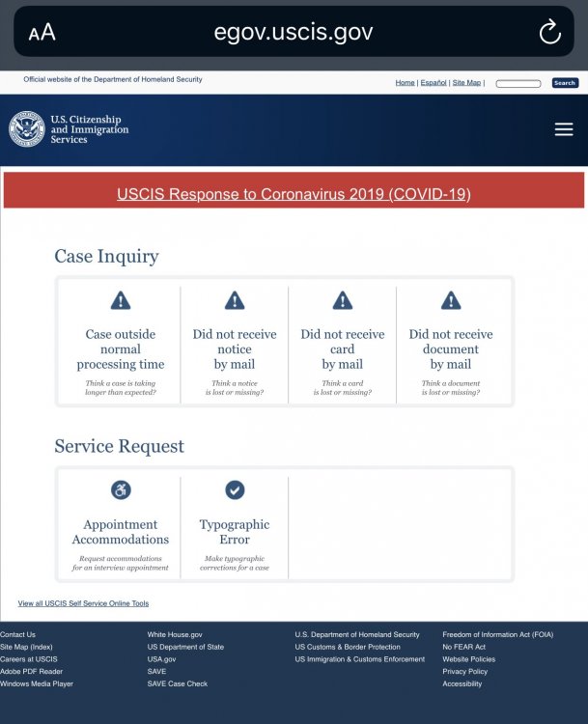Open No FEAR Act link
The height and width of the screenshot is (724, 588).
click(463, 647)
